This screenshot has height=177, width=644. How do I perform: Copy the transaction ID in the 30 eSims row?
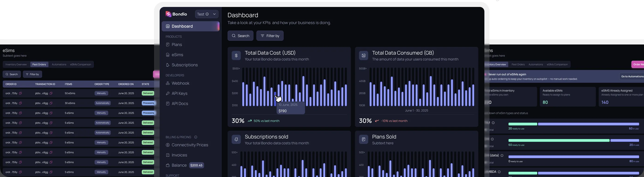click(51, 103)
